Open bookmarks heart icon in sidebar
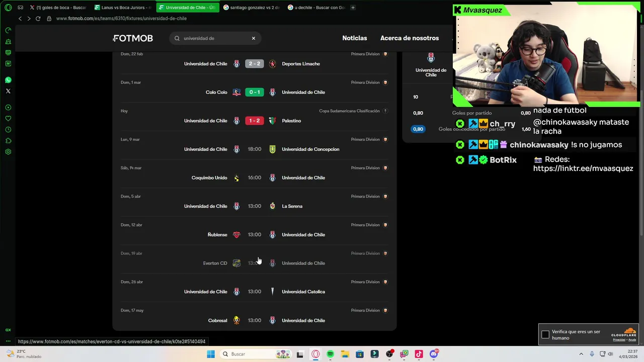The height and width of the screenshot is (362, 644). (x=8, y=119)
